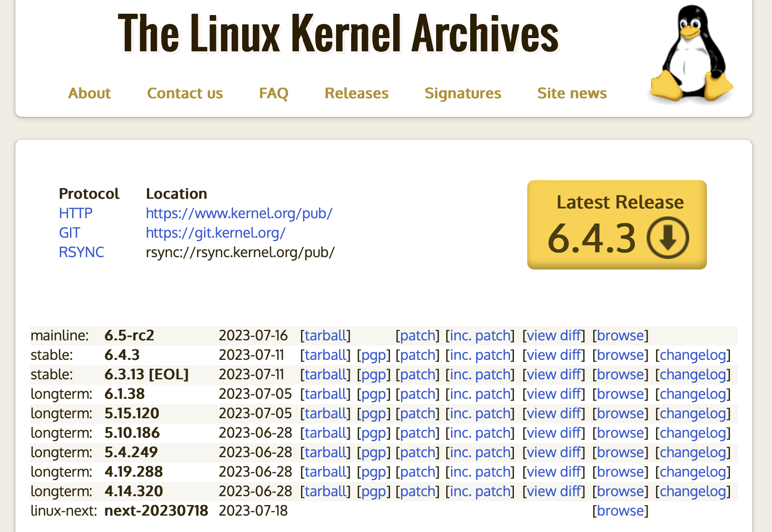Browse mainline 6.5-rc2 source
Screen dimensions: 772x532
[620, 335]
